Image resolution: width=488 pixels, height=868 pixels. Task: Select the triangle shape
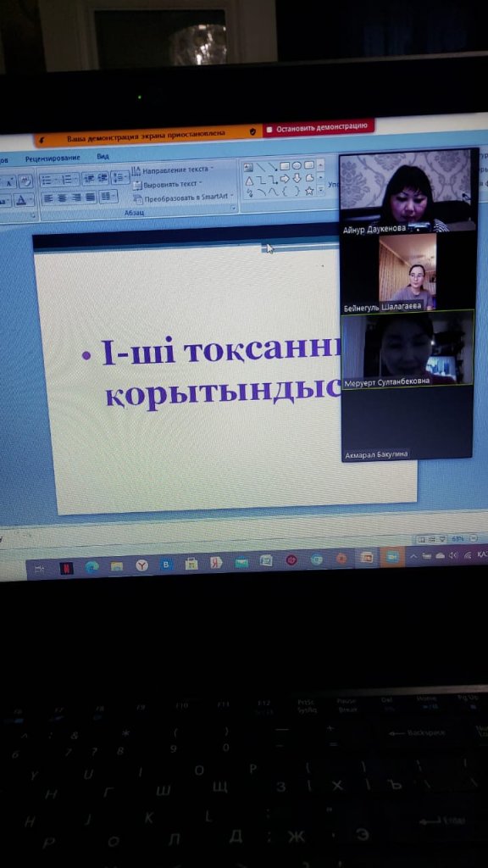click(249, 181)
